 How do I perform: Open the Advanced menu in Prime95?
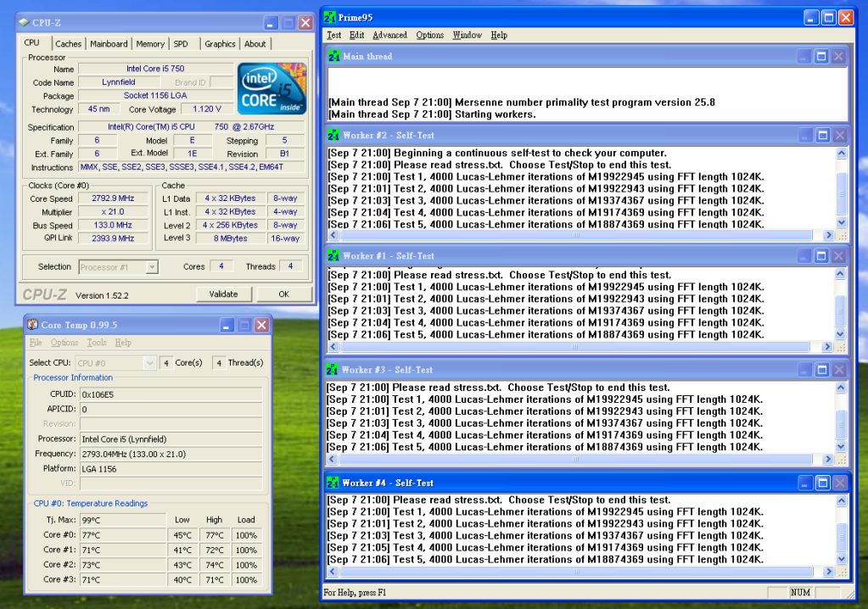click(389, 35)
